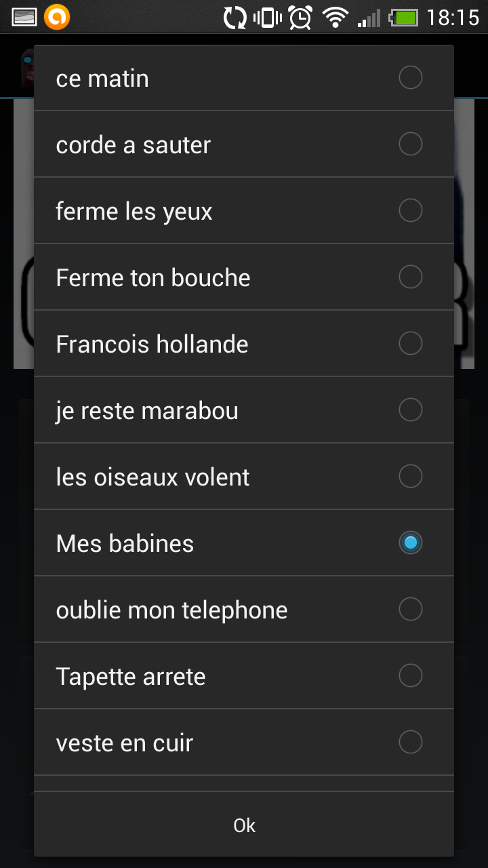
Task: Pick the "les oiseaux volent" option
Action: tap(410, 477)
